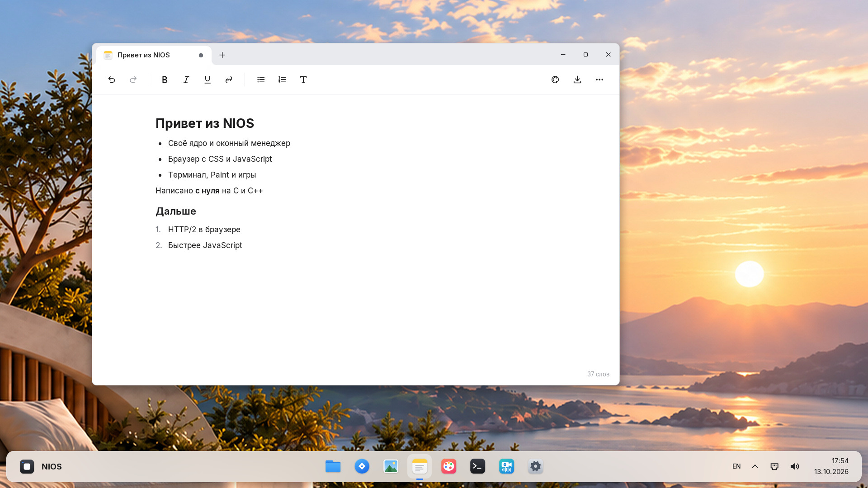Screen dimensions: 868x488
Task: Click the line 'Своё ядро и оконный менеджер'
Action: 229,143
